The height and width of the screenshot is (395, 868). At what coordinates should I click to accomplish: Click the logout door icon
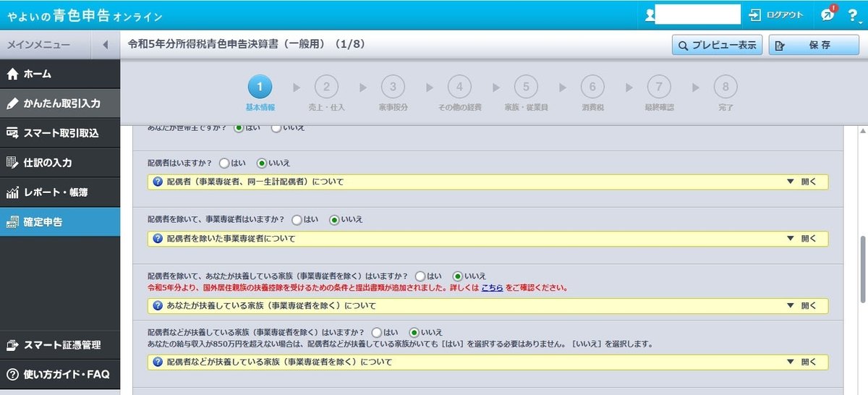[755, 14]
